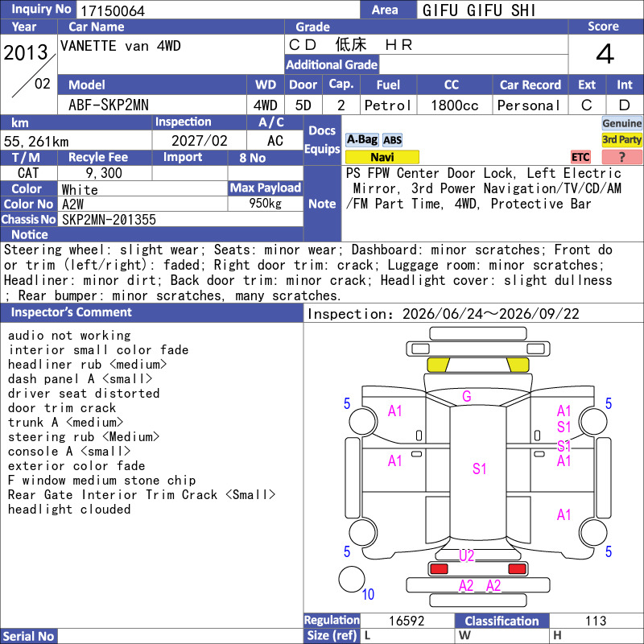Select max payload 950kg
The image size is (644, 644).
[x=266, y=203]
